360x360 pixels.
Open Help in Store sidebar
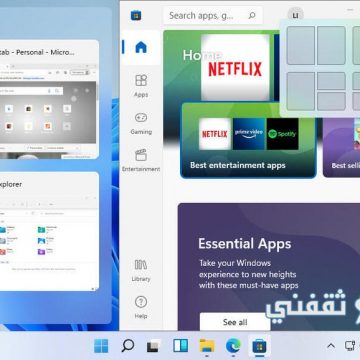tap(141, 308)
